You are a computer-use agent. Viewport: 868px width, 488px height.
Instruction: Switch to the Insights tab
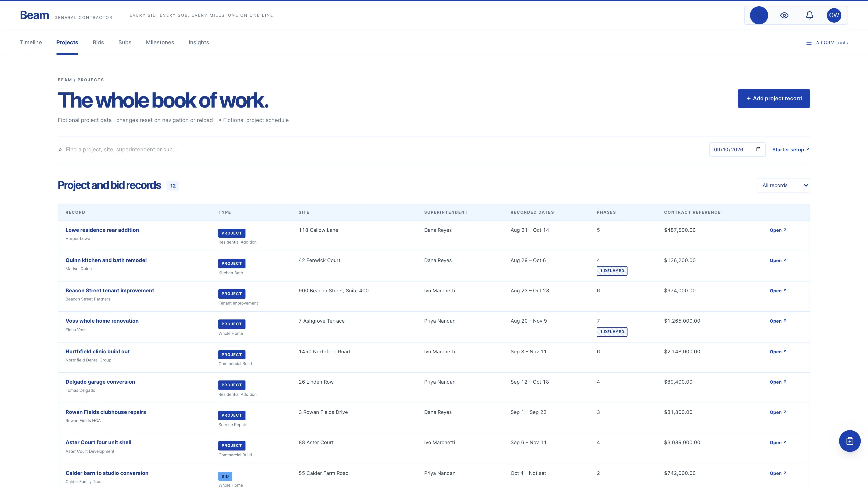[x=198, y=42]
